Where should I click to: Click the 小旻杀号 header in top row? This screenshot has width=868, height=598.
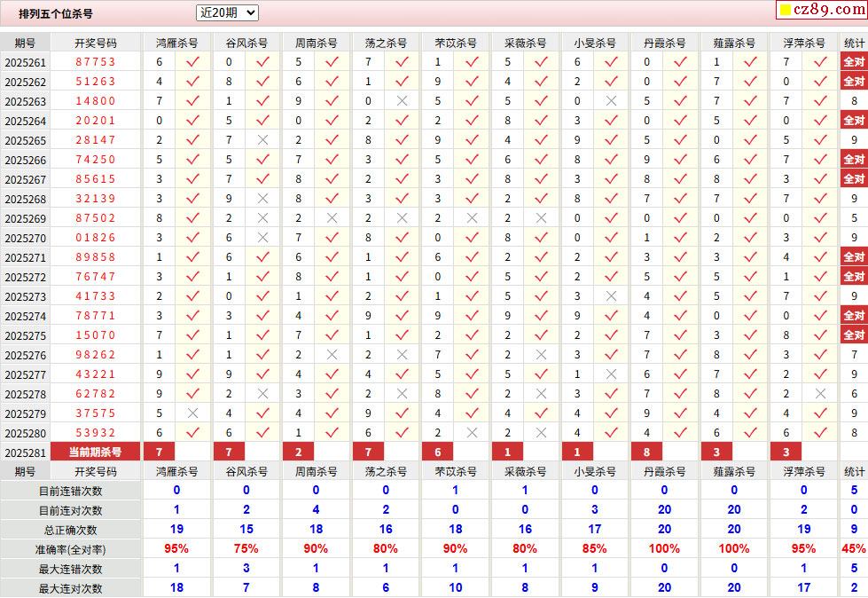tap(595, 43)
